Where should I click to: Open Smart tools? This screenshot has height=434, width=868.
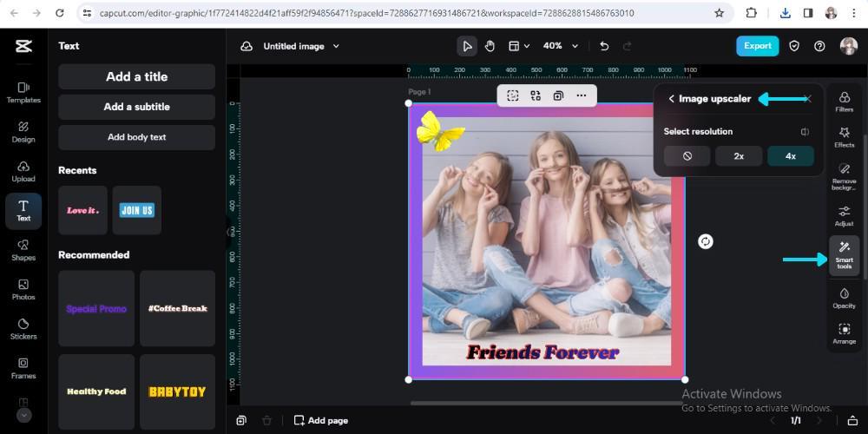[x=845, y=256]
